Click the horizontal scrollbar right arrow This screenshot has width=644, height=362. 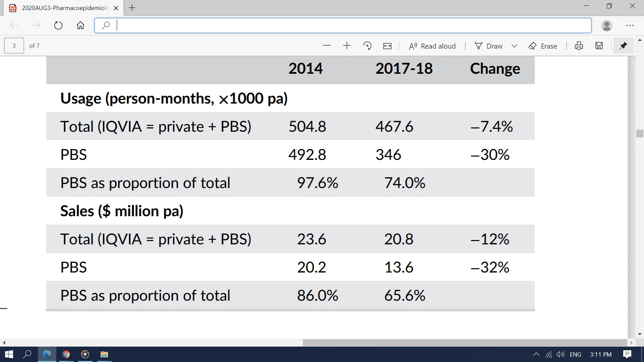[632, 343]
